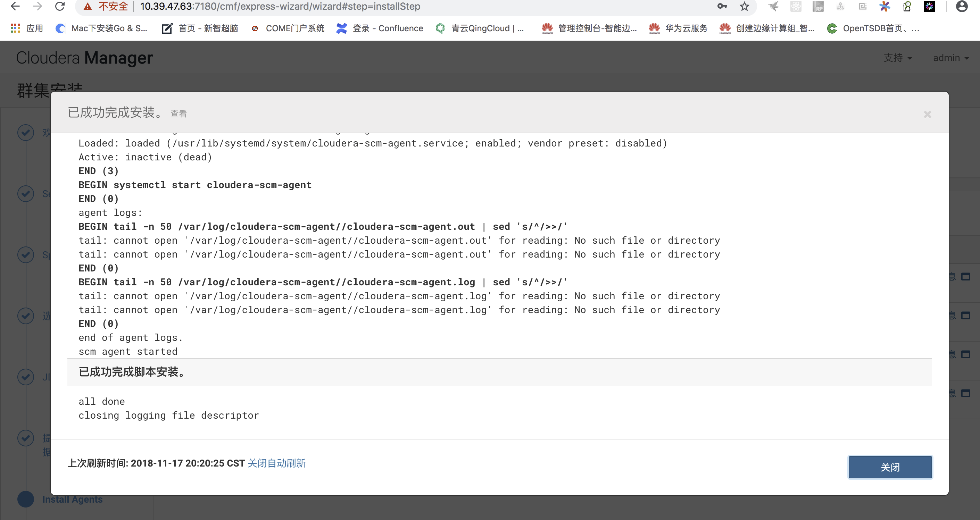
Task: Dismiss the install dialog with the X
Action: coord(928,115)
